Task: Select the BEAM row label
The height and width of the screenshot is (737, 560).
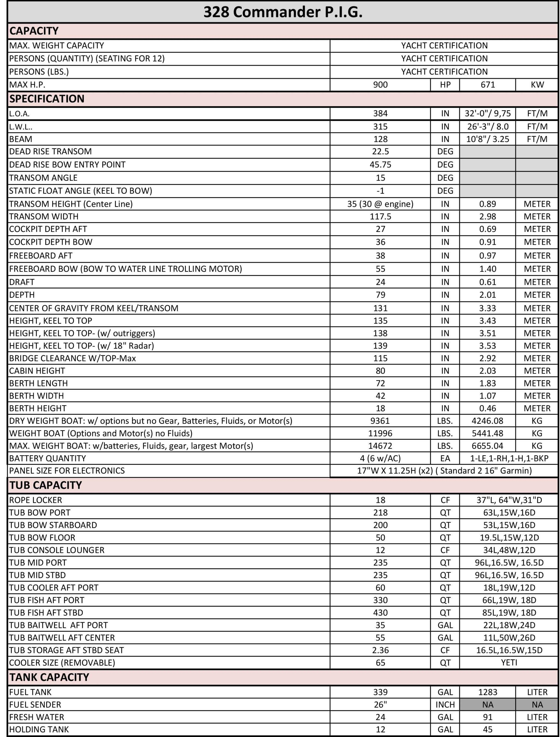Action: tap(21, 139)
